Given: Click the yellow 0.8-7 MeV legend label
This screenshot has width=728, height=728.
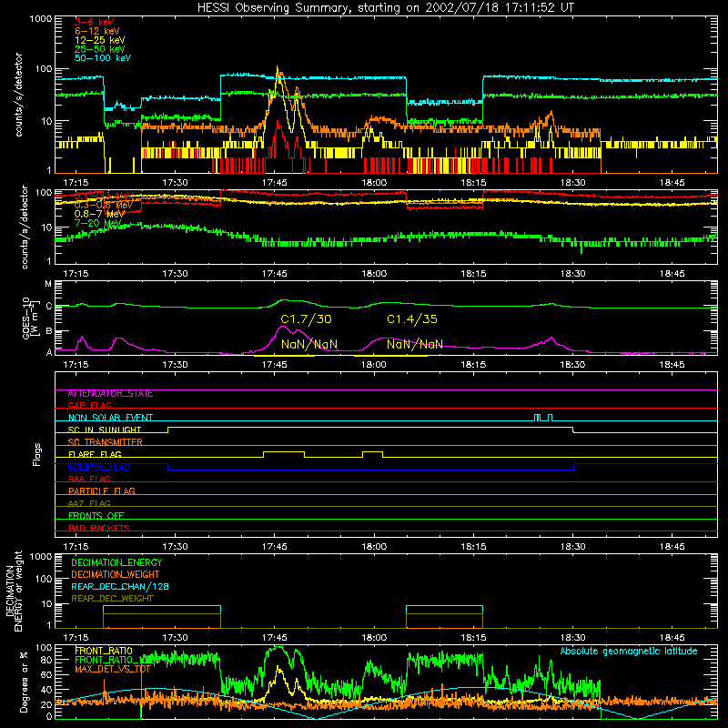Looking at the screenshot, I should coord(99,214).
